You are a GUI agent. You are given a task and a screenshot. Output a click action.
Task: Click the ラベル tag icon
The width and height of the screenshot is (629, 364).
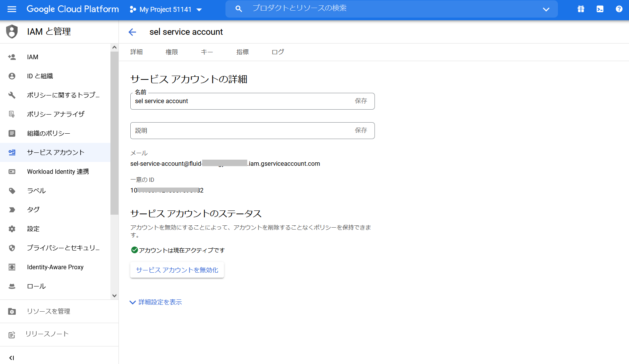click(12, 191)
